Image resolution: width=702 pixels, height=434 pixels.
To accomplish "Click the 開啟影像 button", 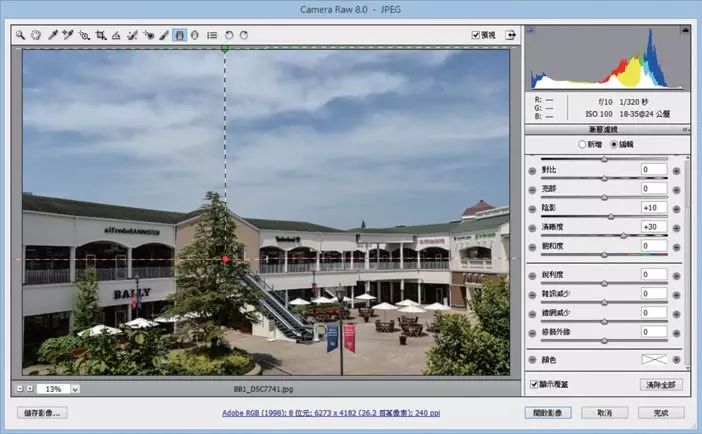I will click(548, 413).
